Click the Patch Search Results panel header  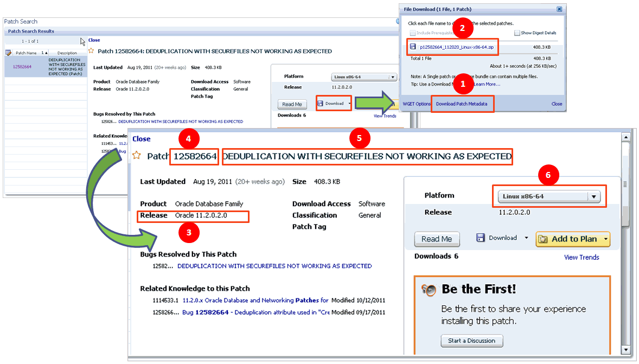(x=31, y=31)
